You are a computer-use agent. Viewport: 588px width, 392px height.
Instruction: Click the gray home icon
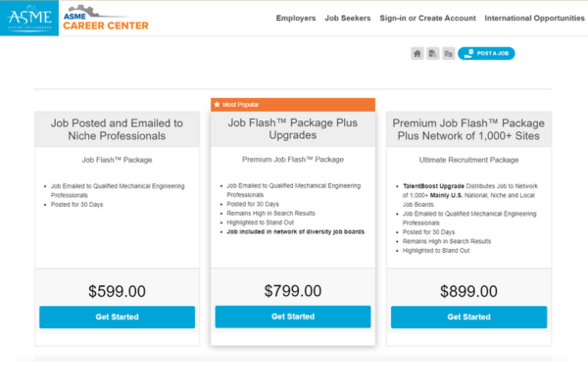click(x=417, y=54)
